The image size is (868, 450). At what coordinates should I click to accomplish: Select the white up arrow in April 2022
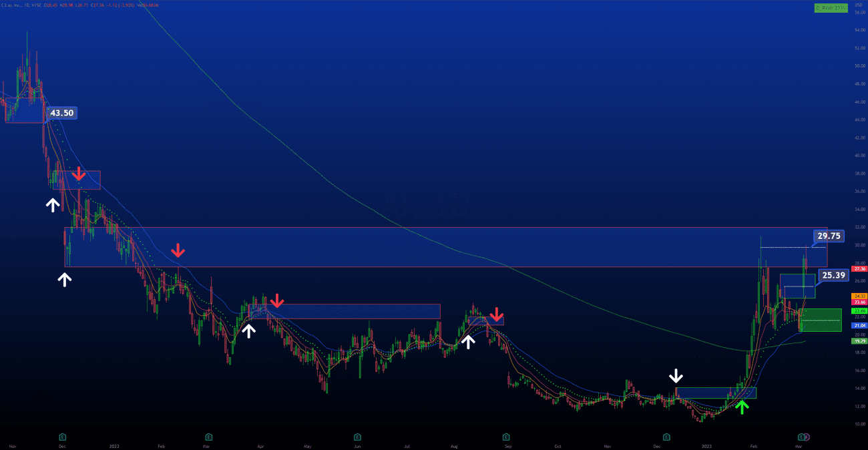click(x=248, y=330)
